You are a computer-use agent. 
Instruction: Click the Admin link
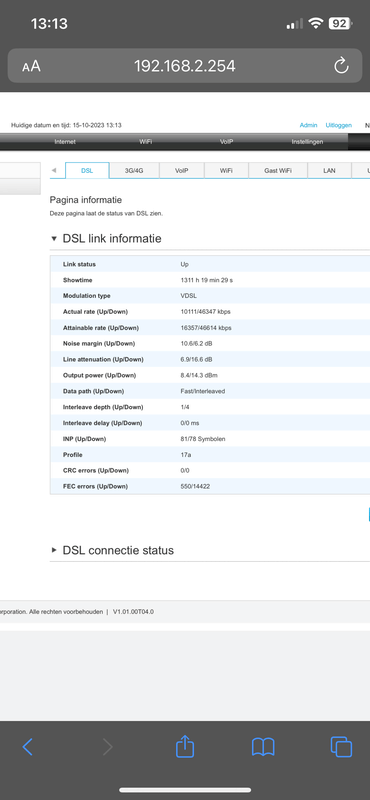[x=308, y=125]
